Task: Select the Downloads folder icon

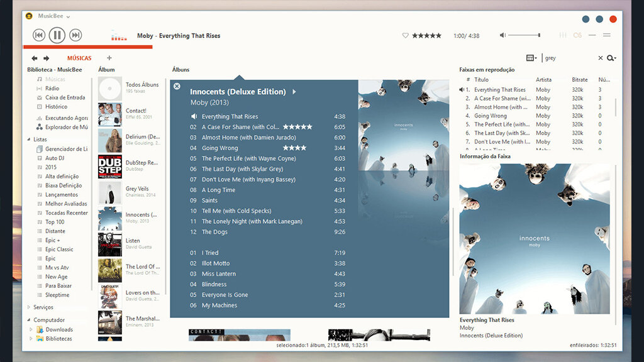Action: [40, 329]
